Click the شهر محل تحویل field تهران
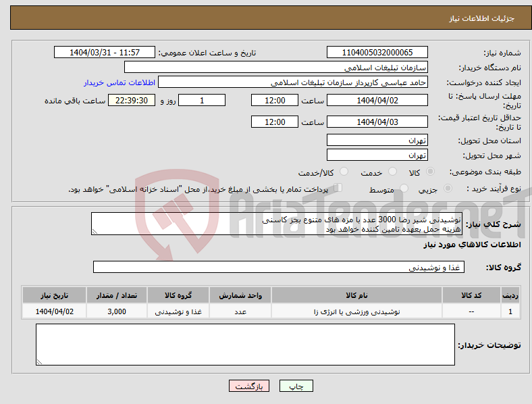This screenshot has height=404, width=532. pyautogui.click(x=377, y=155)
